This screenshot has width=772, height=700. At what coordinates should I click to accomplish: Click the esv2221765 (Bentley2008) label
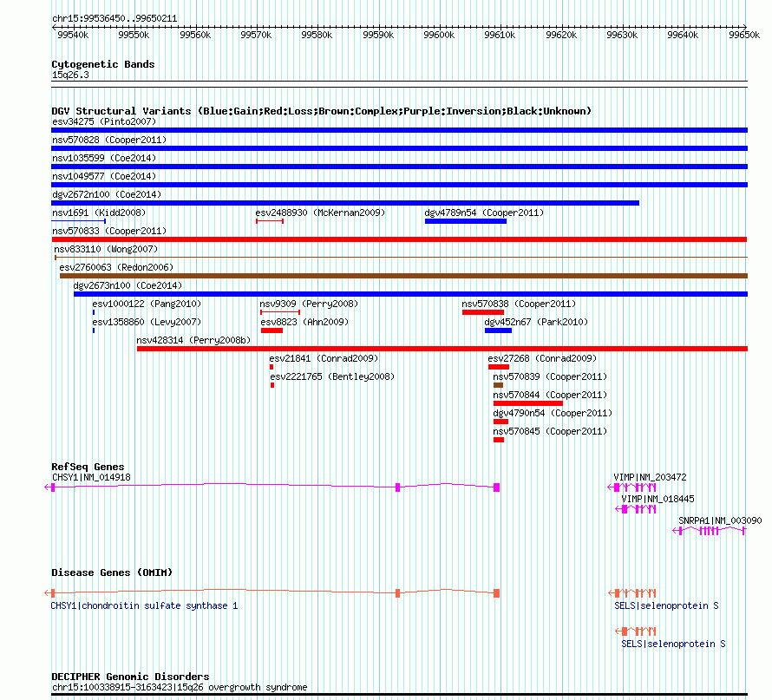[332, 376]
